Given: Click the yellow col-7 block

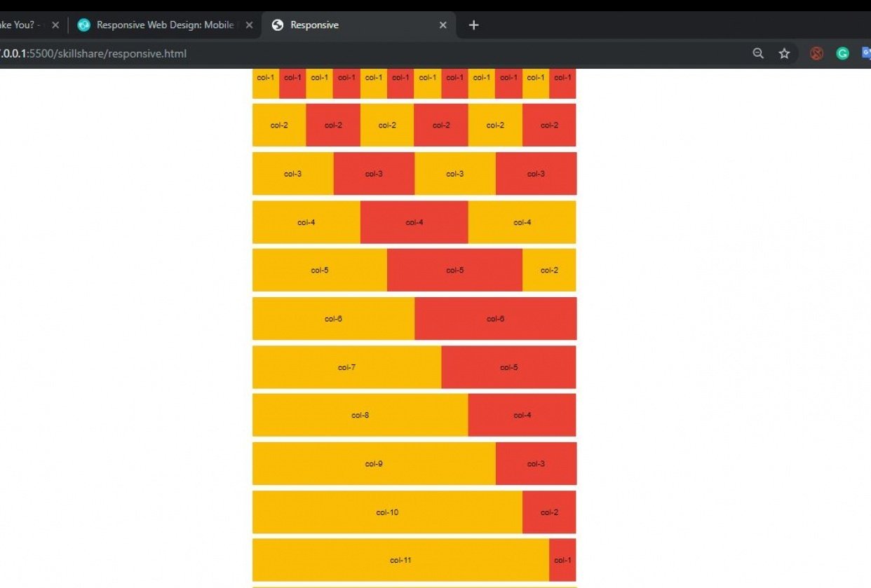Looking at the screenshot, I should tap(346, 367).
